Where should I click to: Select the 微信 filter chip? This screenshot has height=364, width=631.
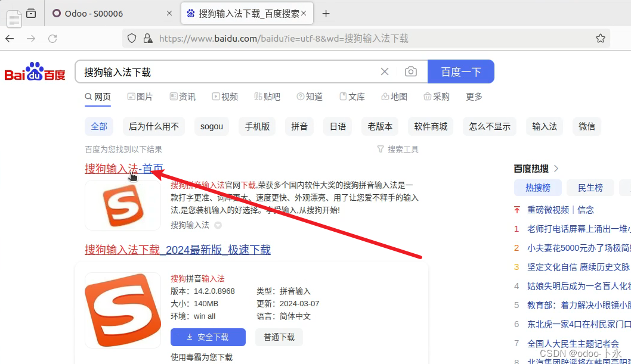(587, 126)
